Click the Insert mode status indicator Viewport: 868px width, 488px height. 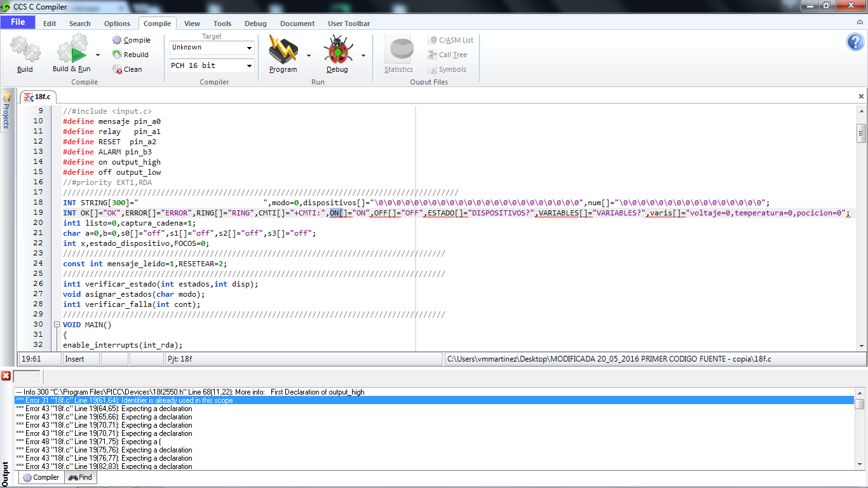[x=81, y=359]
